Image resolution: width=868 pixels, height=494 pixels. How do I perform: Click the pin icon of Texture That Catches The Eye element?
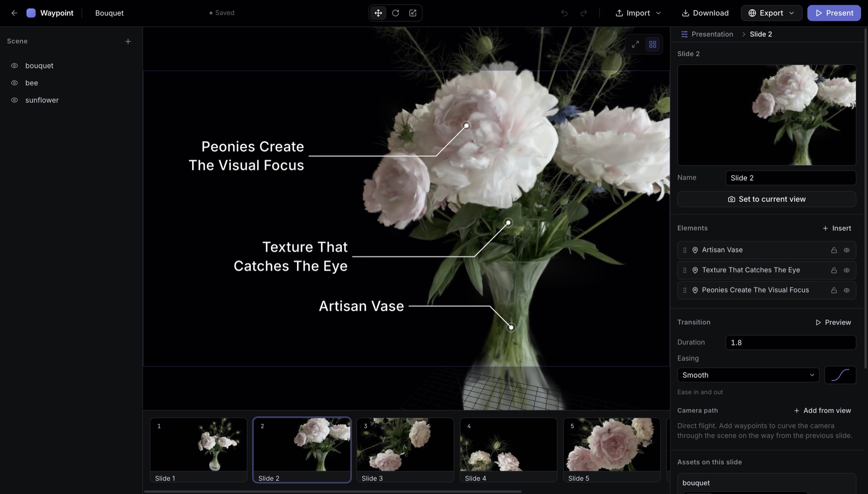tap(695, 270)
